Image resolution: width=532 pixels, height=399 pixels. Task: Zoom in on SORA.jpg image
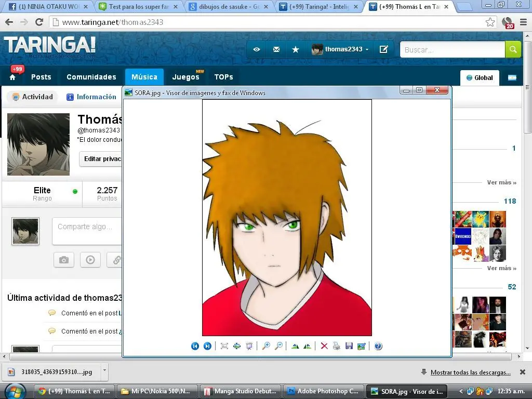[266, 346]
